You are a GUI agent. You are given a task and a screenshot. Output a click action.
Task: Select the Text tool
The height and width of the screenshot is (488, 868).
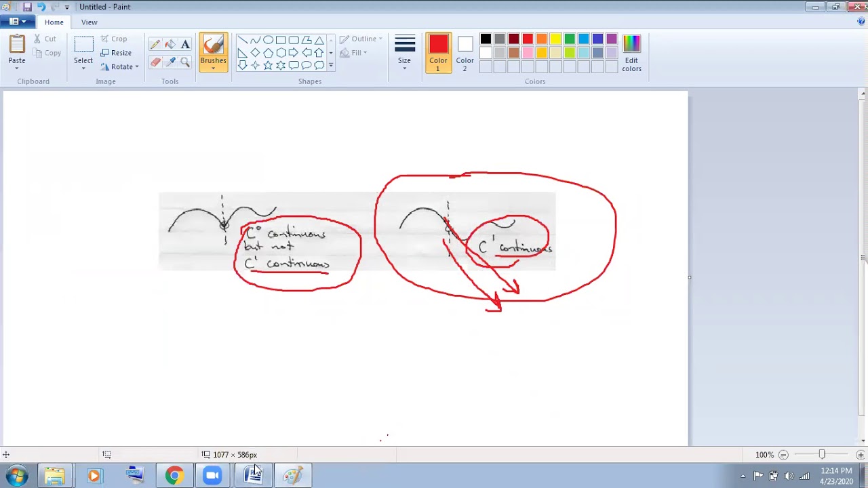point(185,45)
